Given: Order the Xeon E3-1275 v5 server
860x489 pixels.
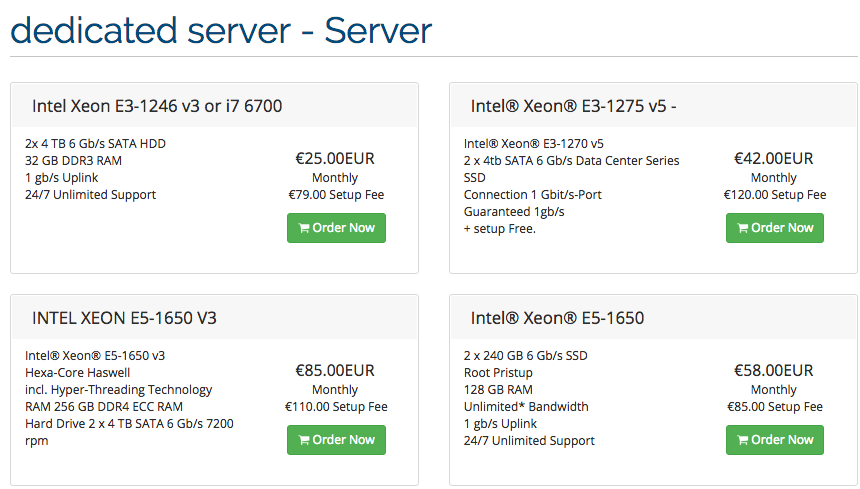Looking at the screenshot, I should (775, 228).
